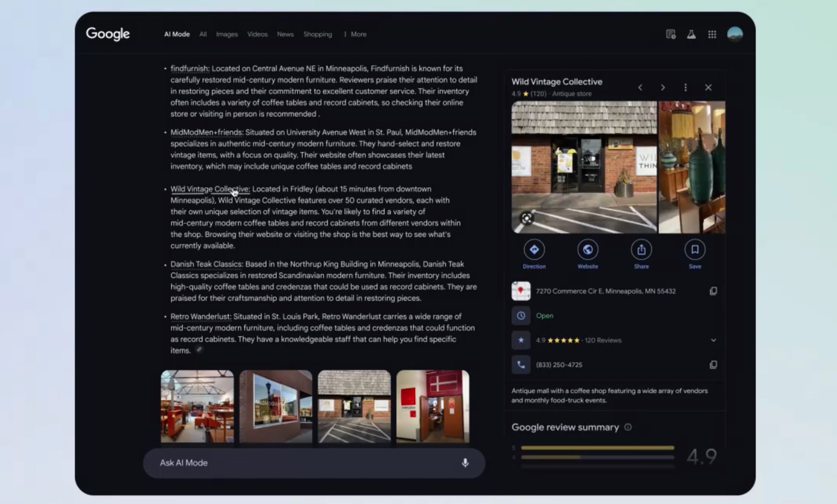Open the findfurnish link
The height and width of the screenshot is (504, 837).
[x=190, y=68]
